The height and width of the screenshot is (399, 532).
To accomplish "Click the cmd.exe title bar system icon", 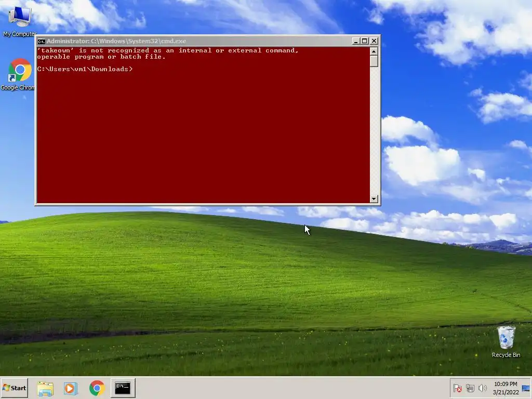I will (x=42, y=42).
